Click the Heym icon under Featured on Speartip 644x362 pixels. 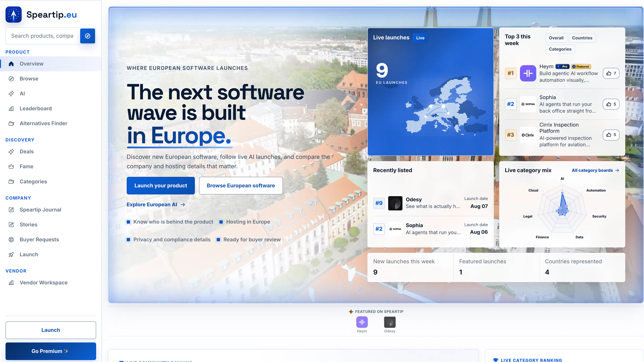pyautogui.click(x=362, y=322)
